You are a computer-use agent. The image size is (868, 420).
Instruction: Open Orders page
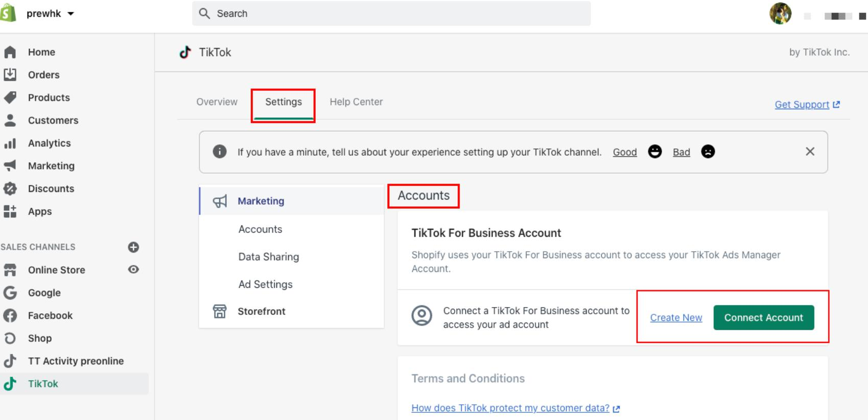pyautogui.click(x=43, y=75)
